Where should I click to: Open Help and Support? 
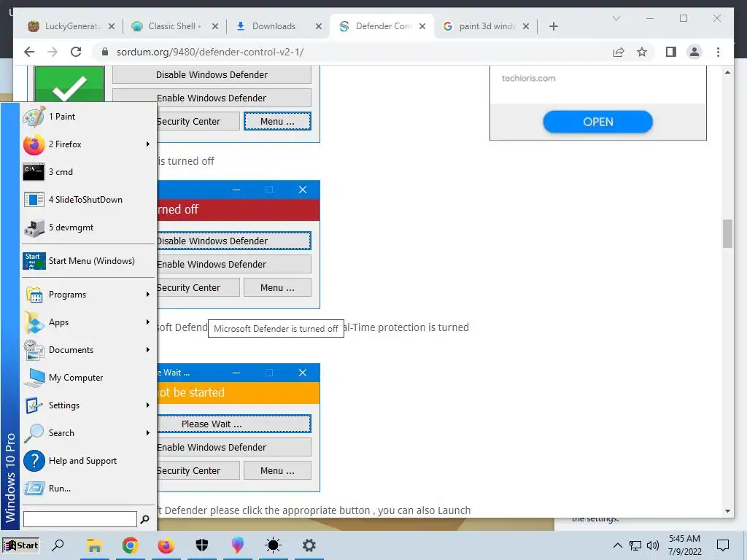(88, 461)
